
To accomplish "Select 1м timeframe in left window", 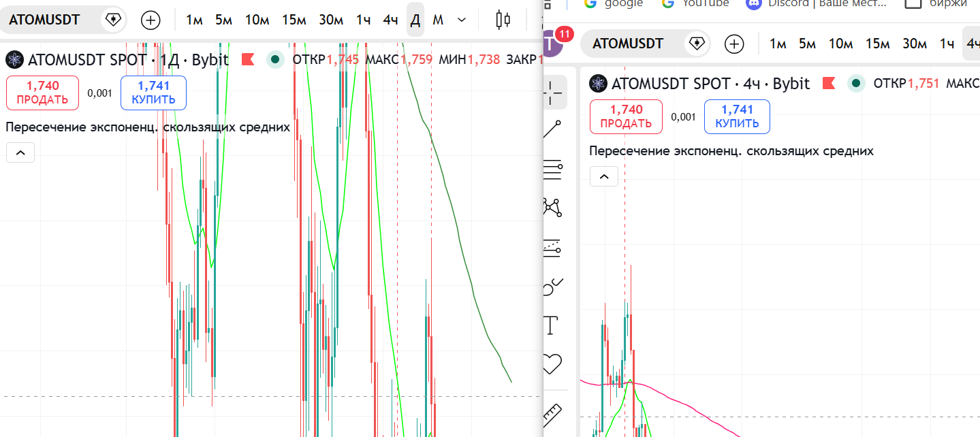I will [194, 20].
